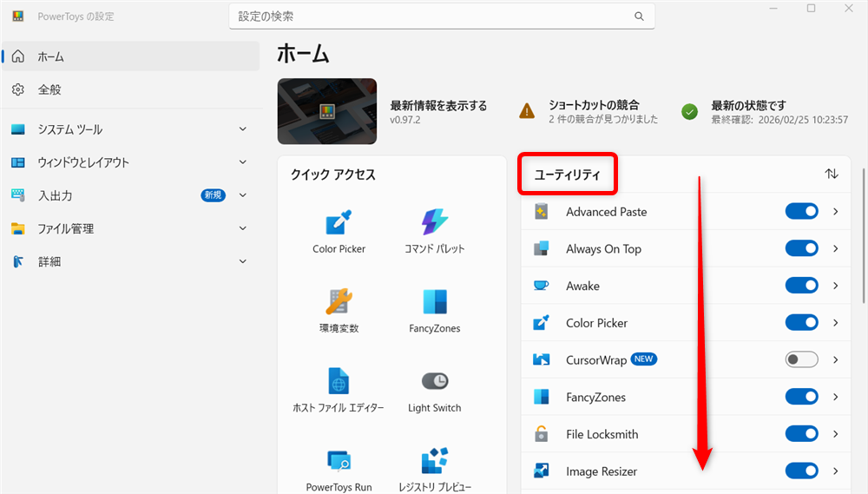The width and height of the screenshot is (868, 494).
Task: Turn off the Image Resizer toggle
Action: tap(801, 471)
